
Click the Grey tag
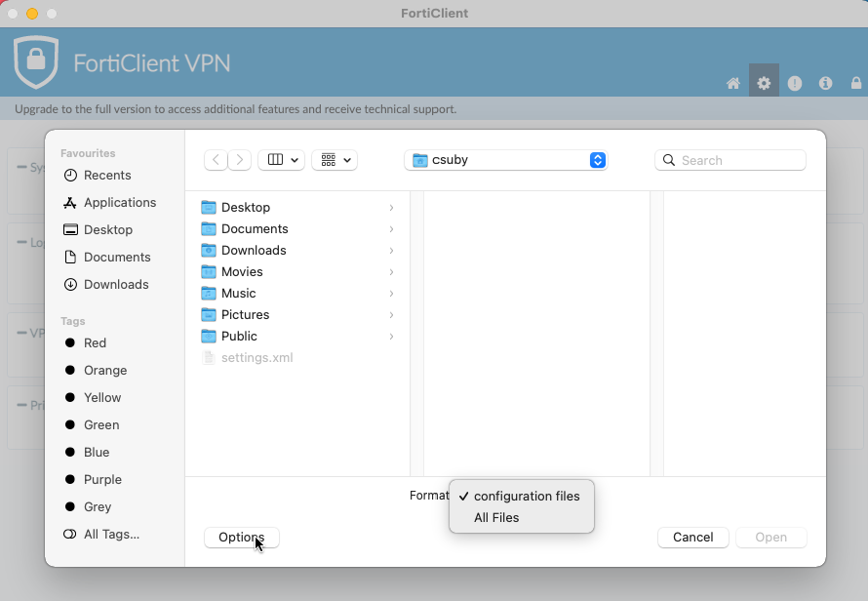coord(88,506)
